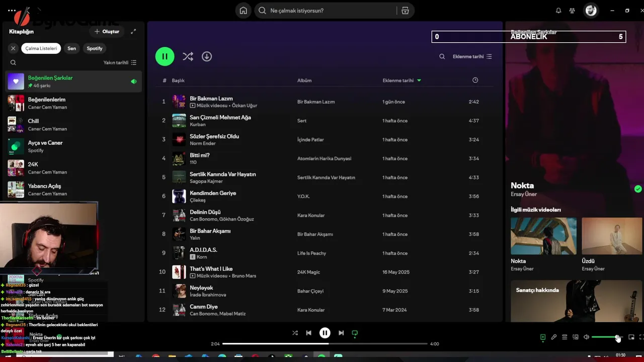Viewport: 644px width, 362px height.
Task: Open the Chill playlist
Action: [x=73, y=125]
